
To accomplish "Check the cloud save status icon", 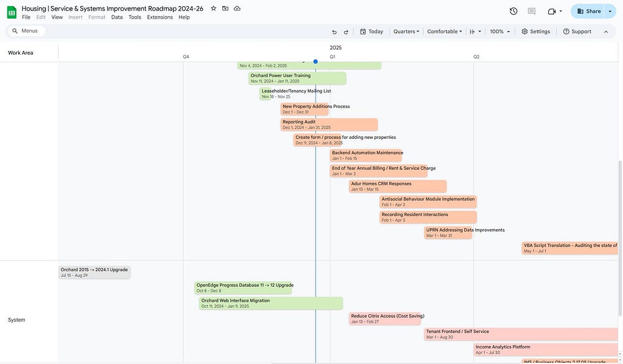I will 237,9.
